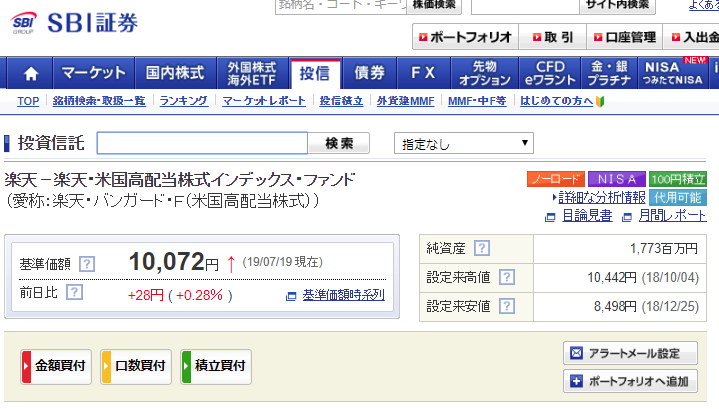Focus the site search input field
Screen dimensions: 719x409
(x=525, y=6)
